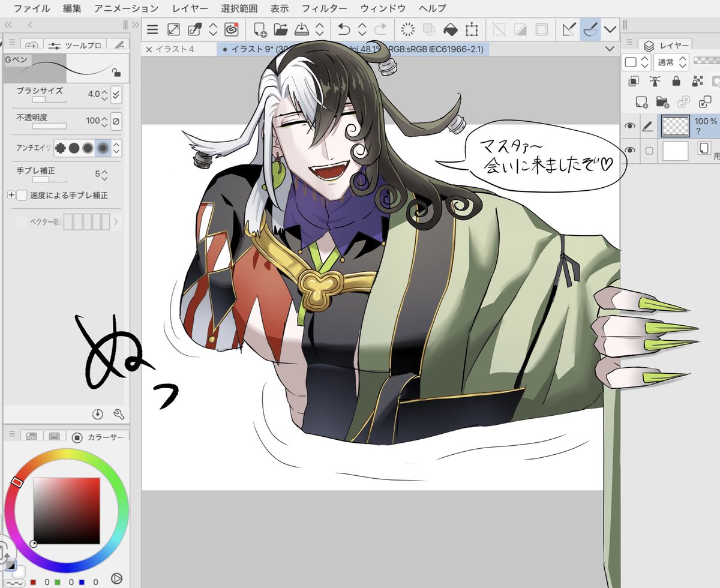Expand speed stabilization plus options
The height and width of the screenshot is (588, 720).
pyautogui.click(x=11, y=195)
